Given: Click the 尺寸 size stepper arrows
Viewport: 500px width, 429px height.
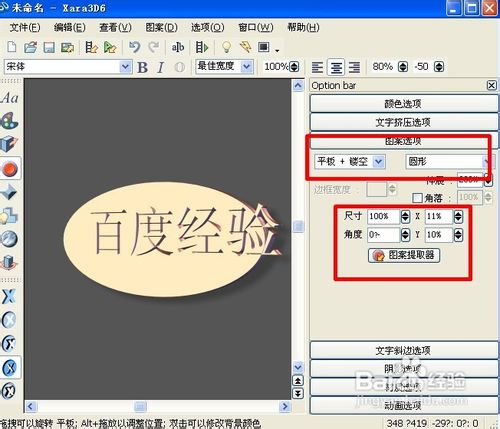Looking at the screenshot, I should tap(405, 217).
